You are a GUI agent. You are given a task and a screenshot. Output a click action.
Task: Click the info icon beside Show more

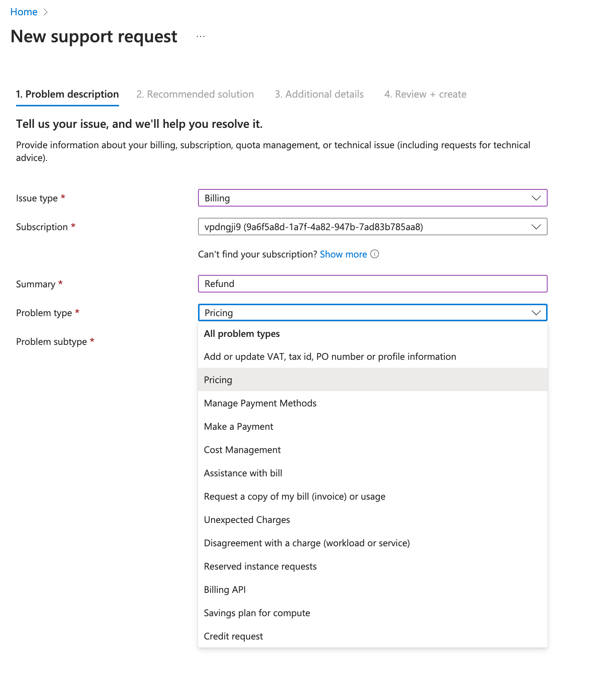[x=375, y=254]
